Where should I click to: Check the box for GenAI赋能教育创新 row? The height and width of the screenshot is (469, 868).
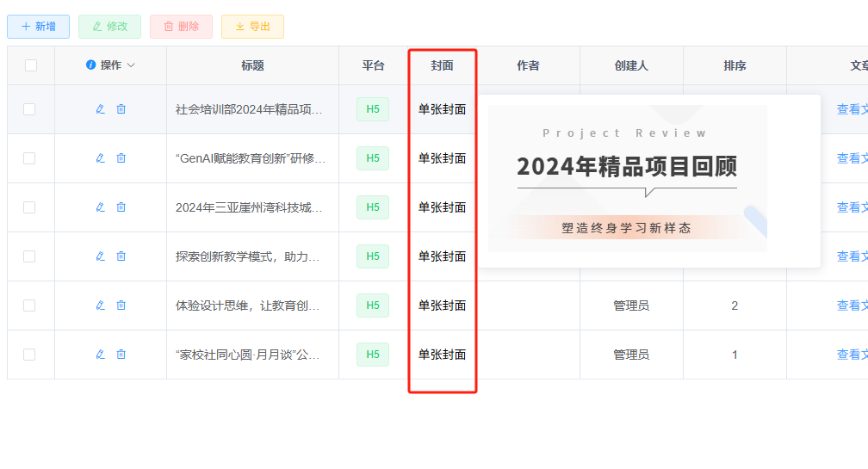(x=29, y=158)
